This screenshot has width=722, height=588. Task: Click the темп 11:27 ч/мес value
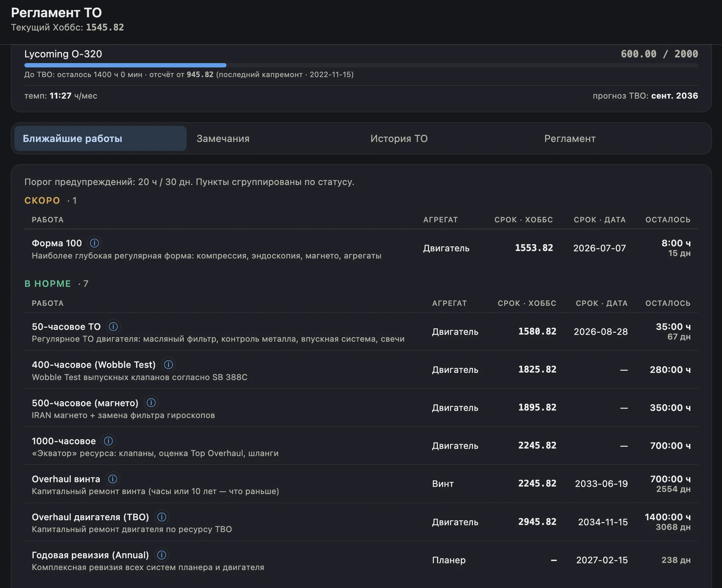coord(61,96)
